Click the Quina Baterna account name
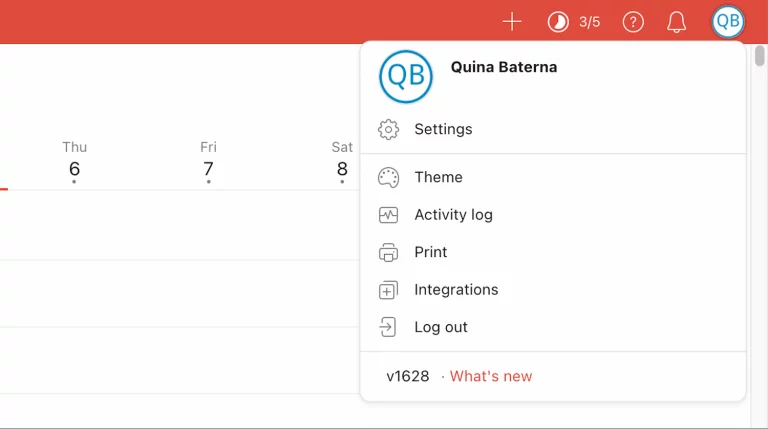This screenshot has width=768, height=429. tap(504, 67)
